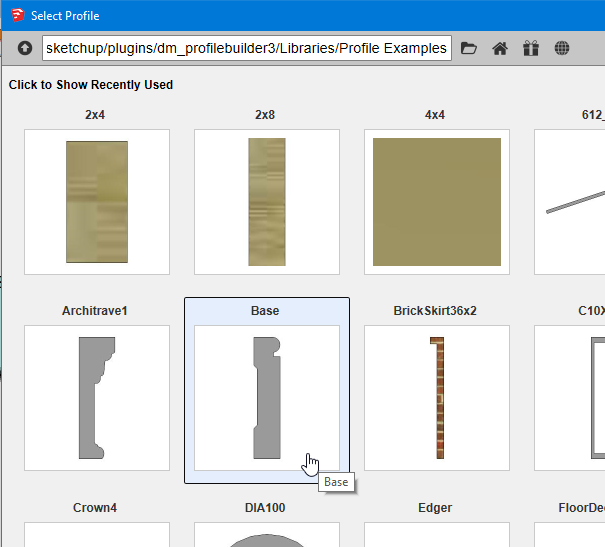The width and height of the screenshot is (605, 547).
Task: Click the library path input field
Action: [247, 48]
